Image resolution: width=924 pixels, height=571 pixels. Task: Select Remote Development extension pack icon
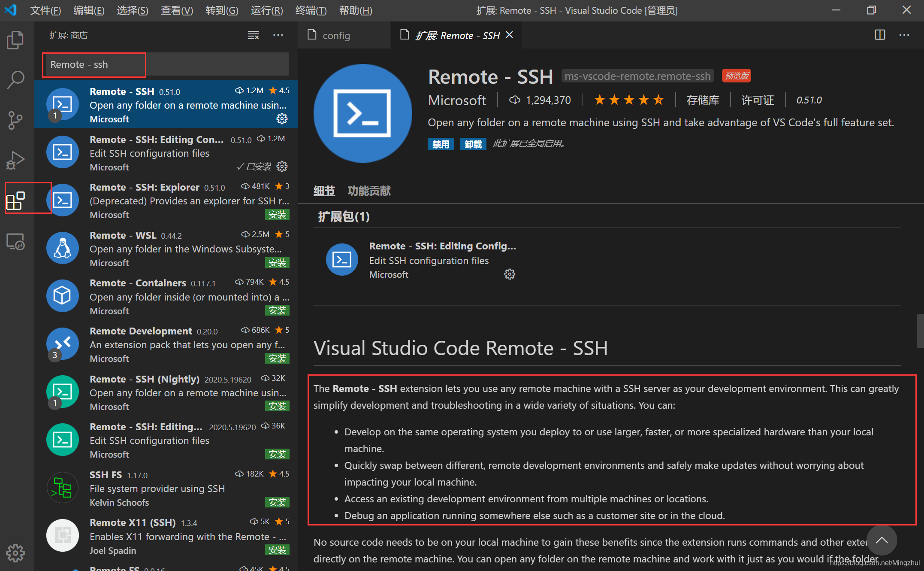(x=62, y=343)
